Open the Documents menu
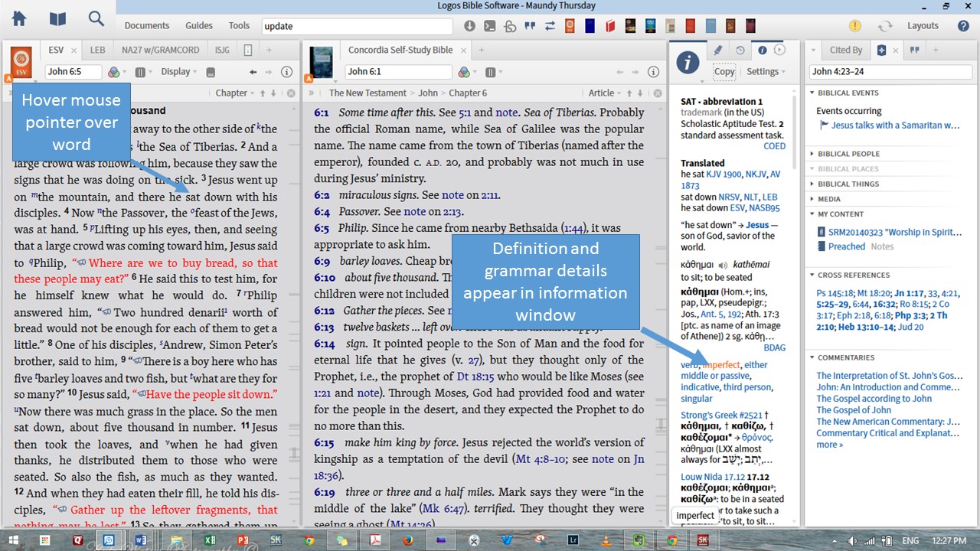The height and width of the screenshot is (551, 980). point(147,25)
